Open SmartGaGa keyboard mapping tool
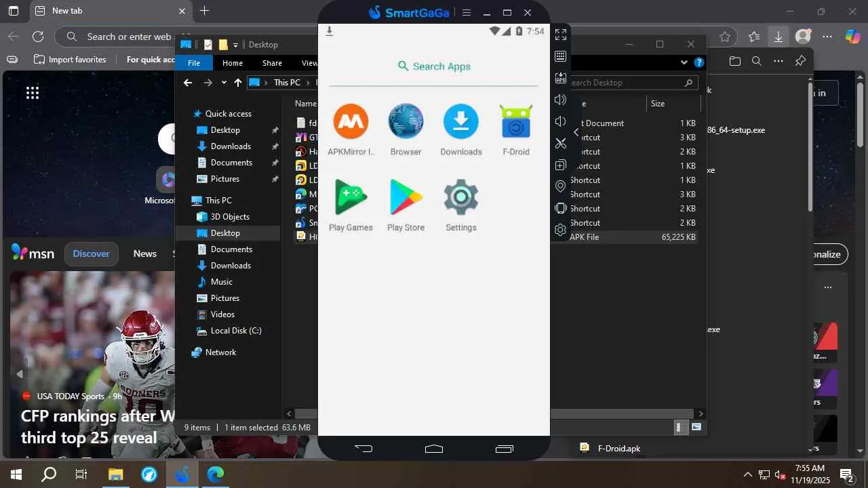 point(561,56)
